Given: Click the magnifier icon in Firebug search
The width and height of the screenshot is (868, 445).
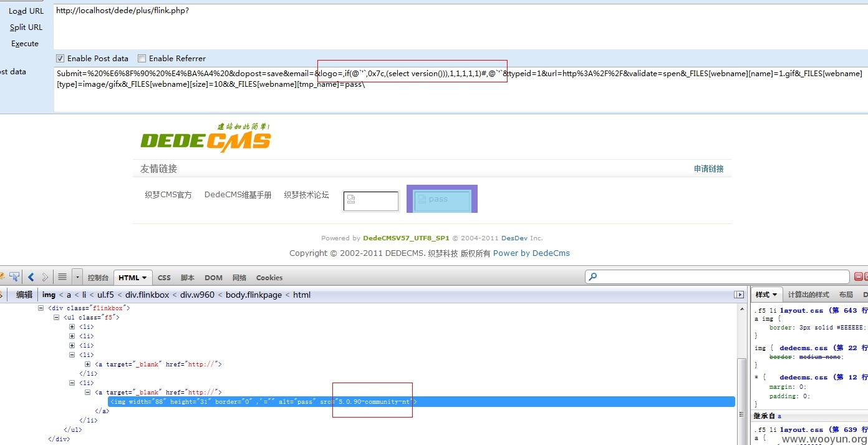Looking at the screenshot, I should pos(593,276).
